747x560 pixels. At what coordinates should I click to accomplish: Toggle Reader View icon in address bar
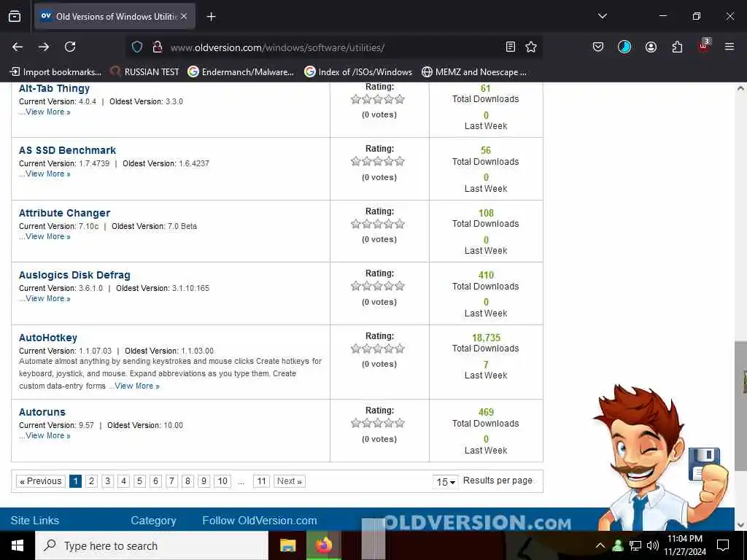click(510, 47)
